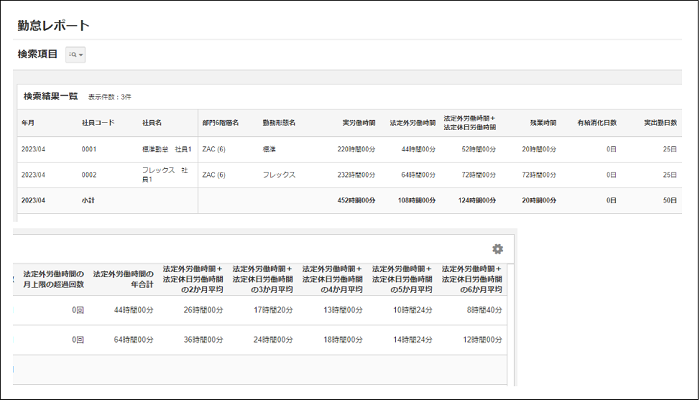Click the 社員コード column header
700x402 pixels.
[x=98, y=123]
